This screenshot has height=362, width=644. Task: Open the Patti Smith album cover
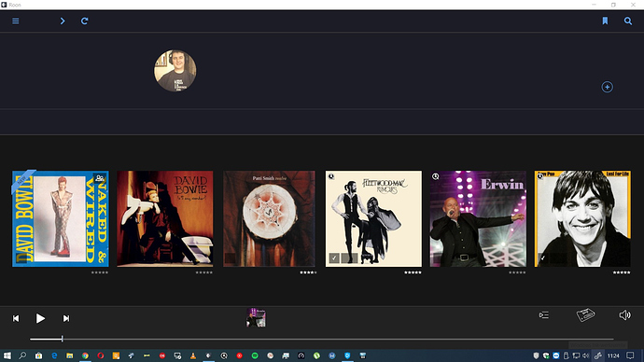pos(270,218)
